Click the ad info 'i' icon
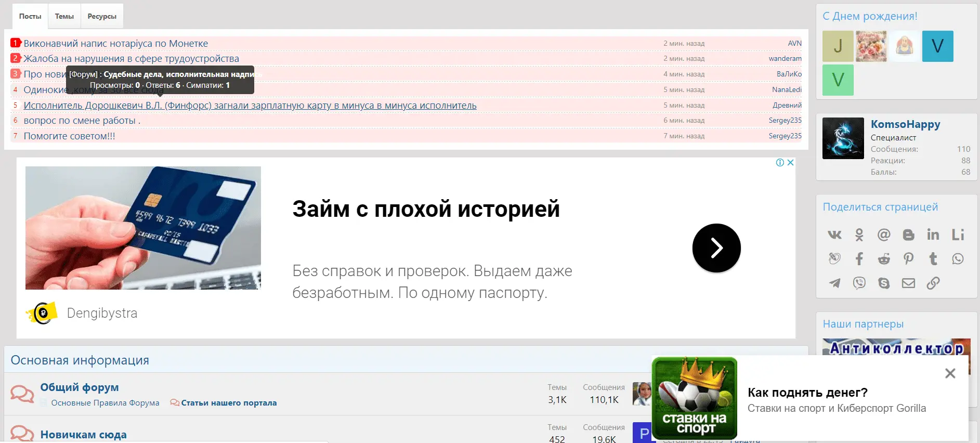Image resolution: width=980 pixels, height=443 pixels. point(780,162)
